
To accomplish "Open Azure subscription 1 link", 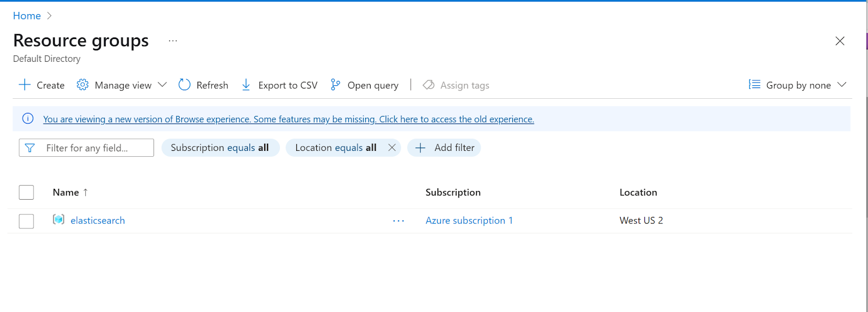I will [469, 220].
